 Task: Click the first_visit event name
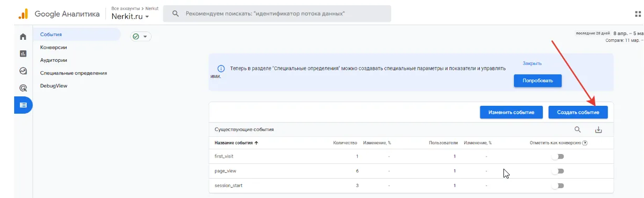tap(224, 156)
